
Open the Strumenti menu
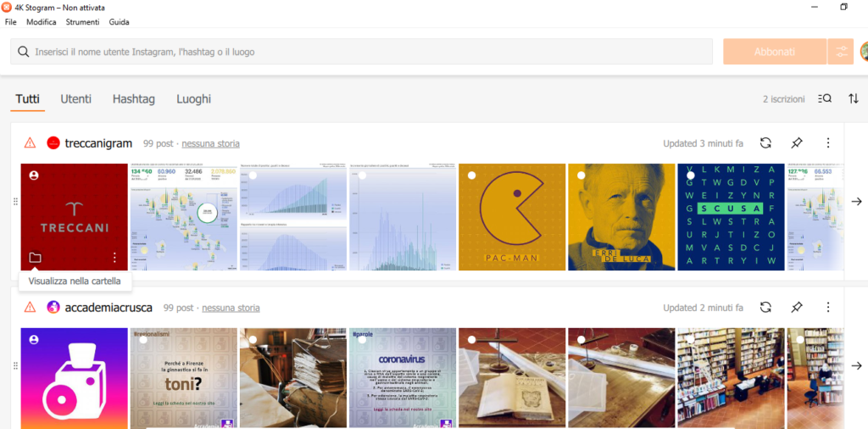tap(82, 22)
